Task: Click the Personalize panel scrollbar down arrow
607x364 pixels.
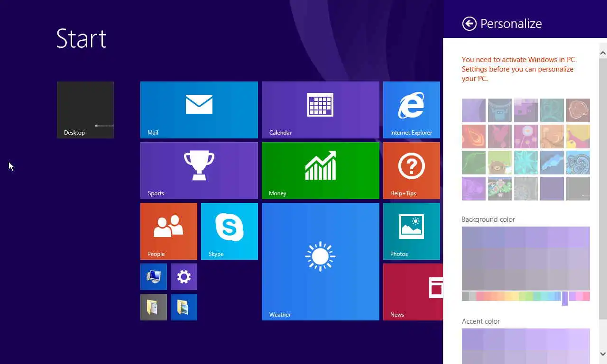Action: [603, 354]
